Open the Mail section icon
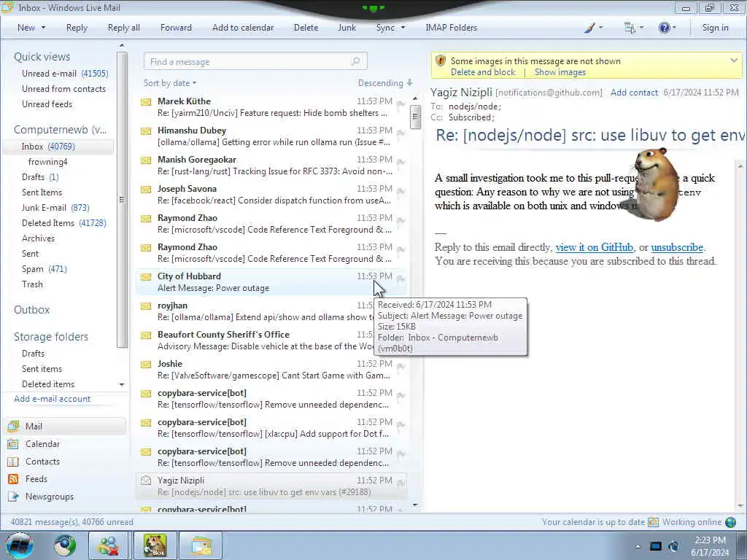Viewport: 747px width, 560px height. [13, 426]
